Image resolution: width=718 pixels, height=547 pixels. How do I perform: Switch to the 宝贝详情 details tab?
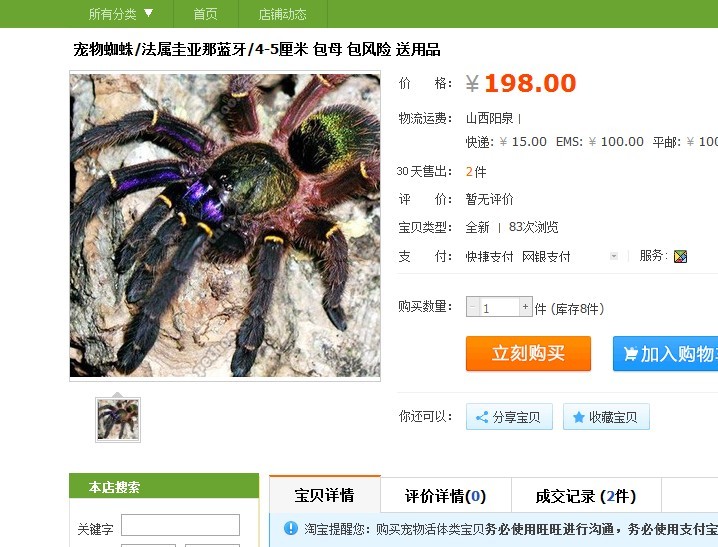[325, 495]
